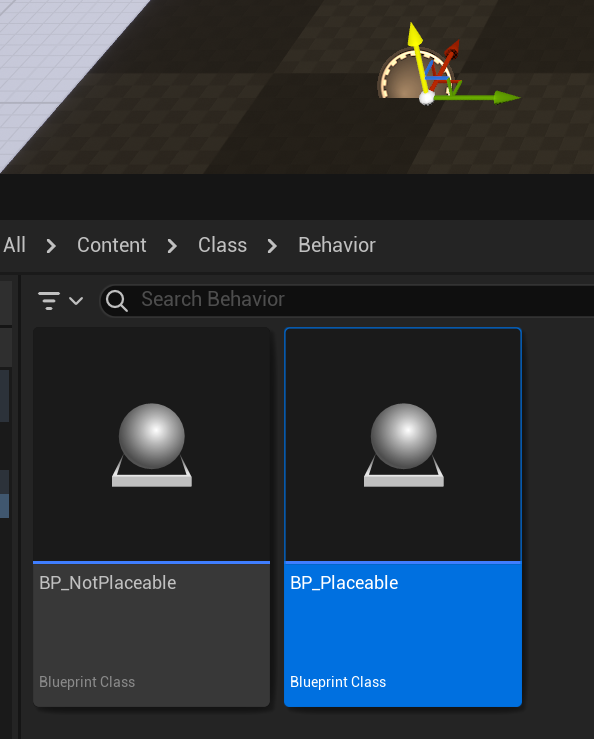Click the red gizmo axis arrow

tap(448, 57)
